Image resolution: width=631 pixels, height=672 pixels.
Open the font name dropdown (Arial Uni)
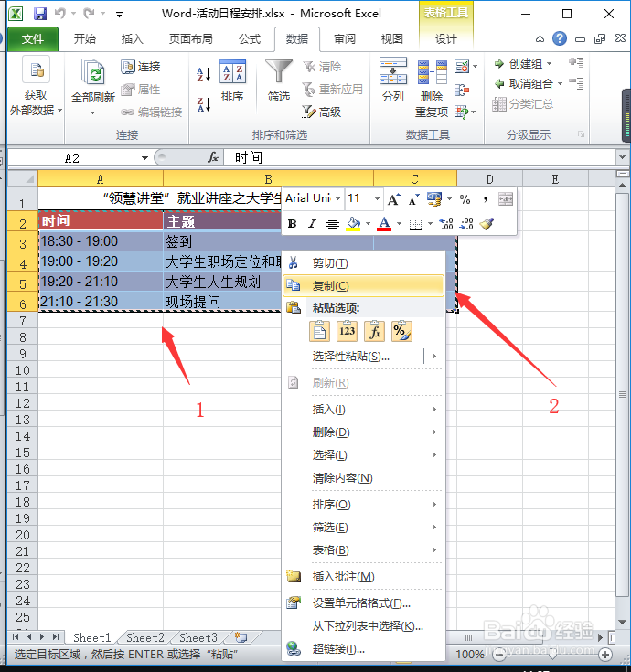tap(337, 199)
